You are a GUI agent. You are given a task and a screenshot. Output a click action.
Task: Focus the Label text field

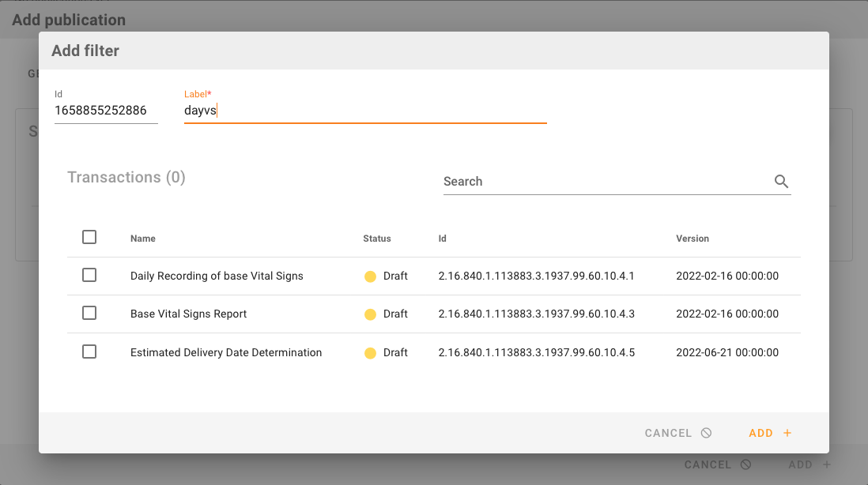tap(364, 111)
